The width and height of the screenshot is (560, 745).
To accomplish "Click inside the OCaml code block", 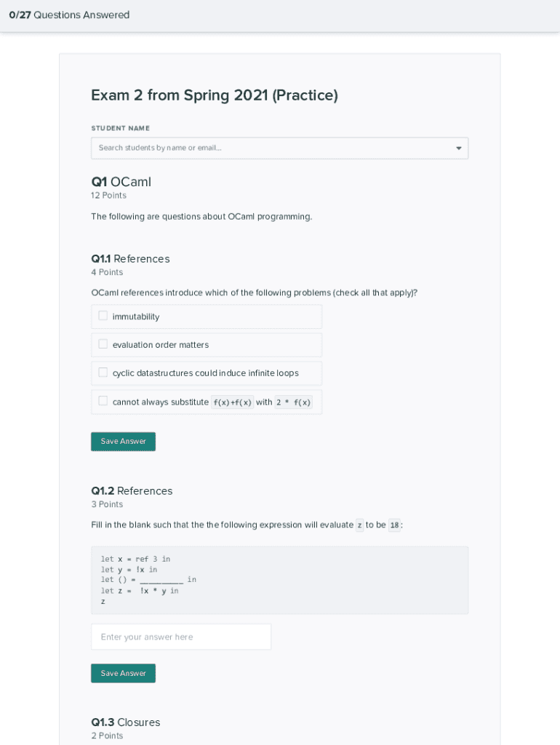I will (279, 580).
